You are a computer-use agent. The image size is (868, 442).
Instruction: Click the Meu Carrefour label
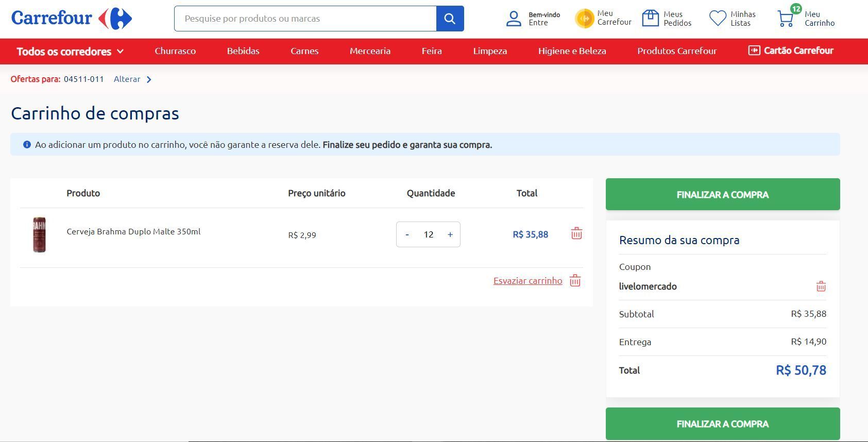614,18
